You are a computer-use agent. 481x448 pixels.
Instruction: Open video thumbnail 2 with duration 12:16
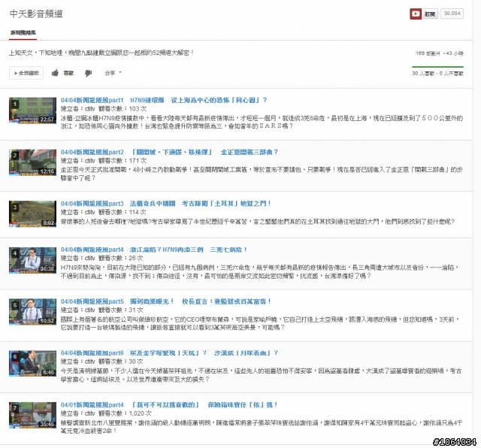[x=32, y=162]
